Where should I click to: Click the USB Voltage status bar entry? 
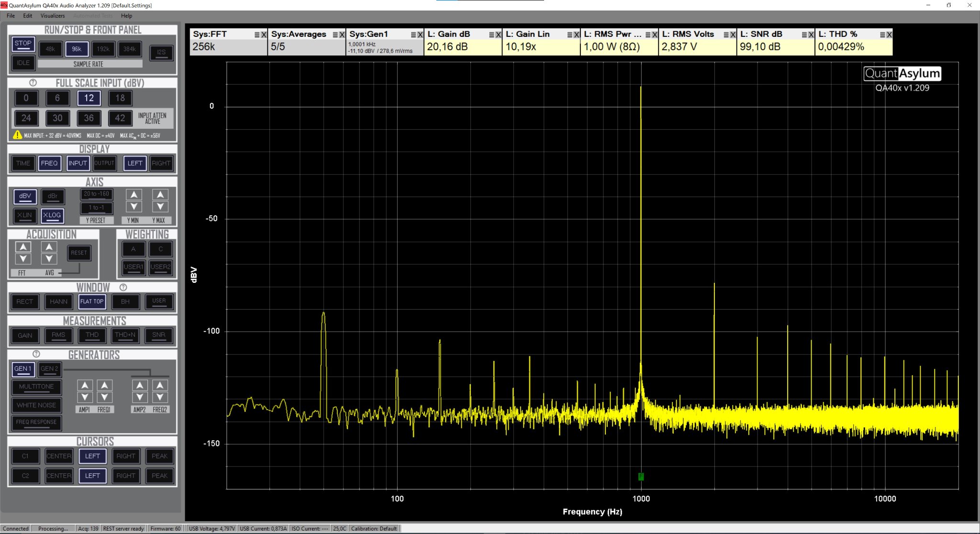[x=212, y=529]
